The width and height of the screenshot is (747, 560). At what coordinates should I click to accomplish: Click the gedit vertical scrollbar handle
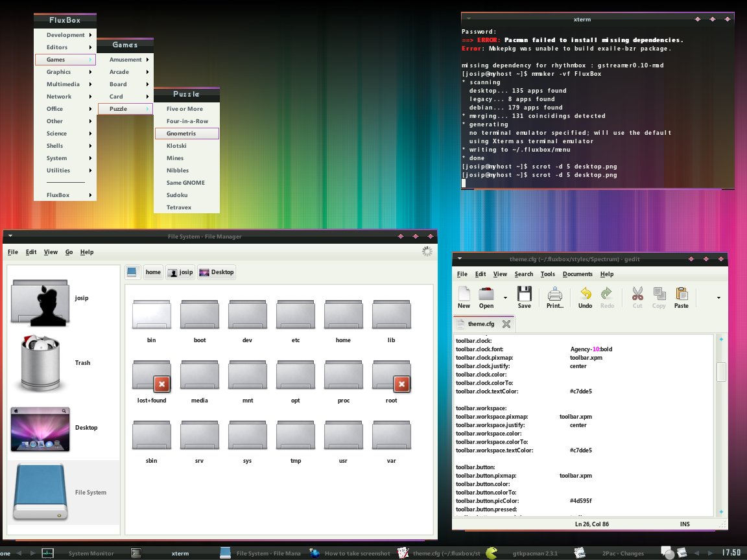(x=721, y=371)
